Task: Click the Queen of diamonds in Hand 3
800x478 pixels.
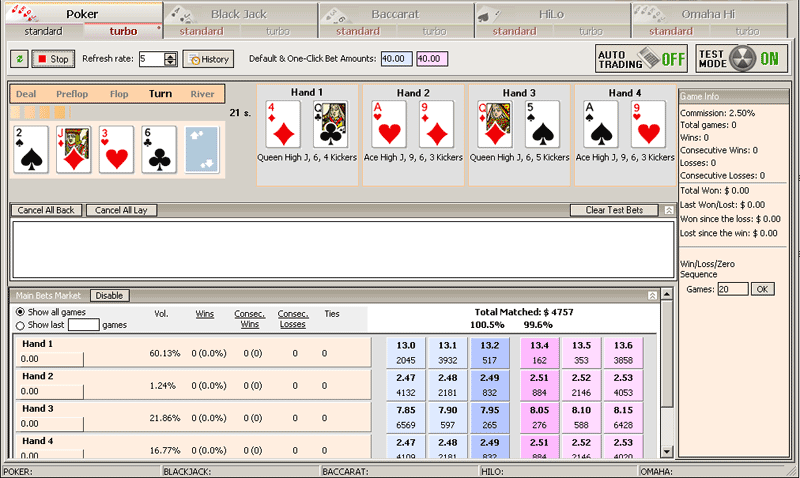Action: (495, 124)
